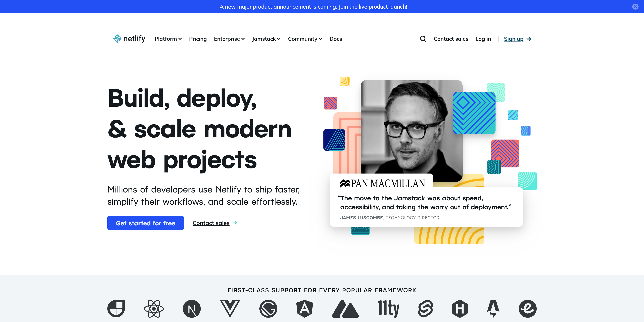Click the Next.js N logo
The image size is (644, 322).
tap(192, 309)
